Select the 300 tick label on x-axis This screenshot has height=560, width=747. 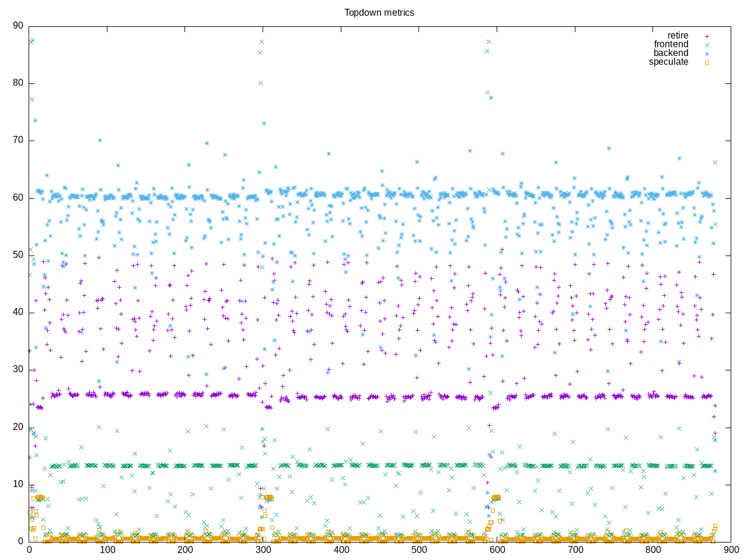263,549
